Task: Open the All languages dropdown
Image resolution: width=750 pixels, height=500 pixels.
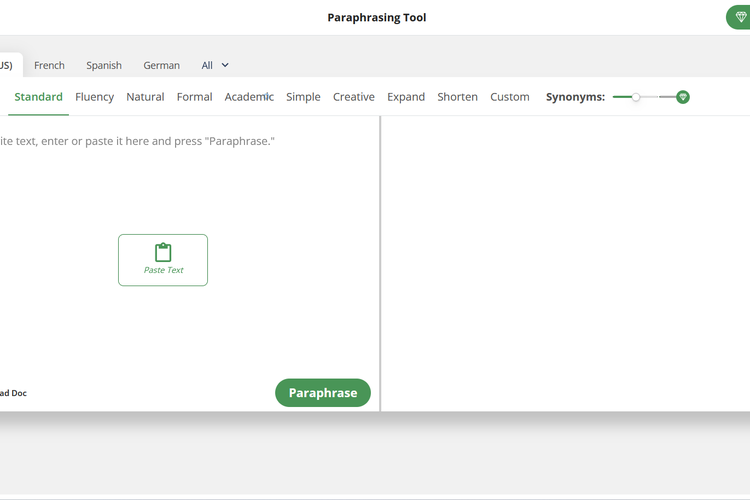Action: tap(215, 65)
